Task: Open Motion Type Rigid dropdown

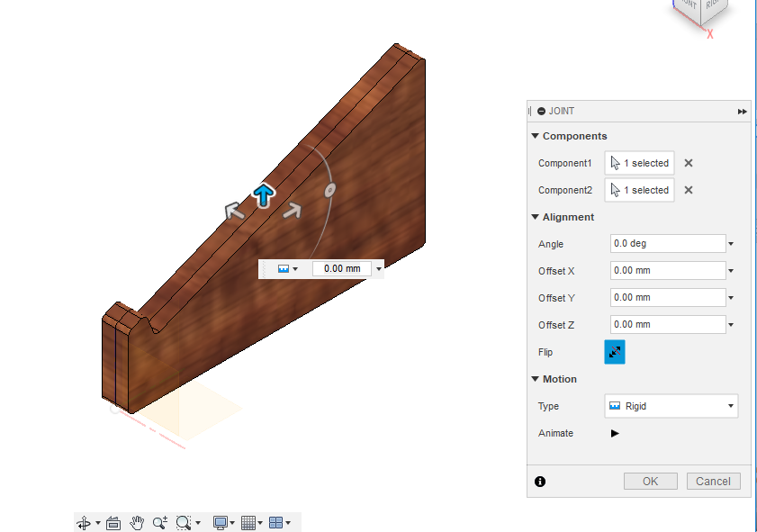Action: [x=671, y=406]
